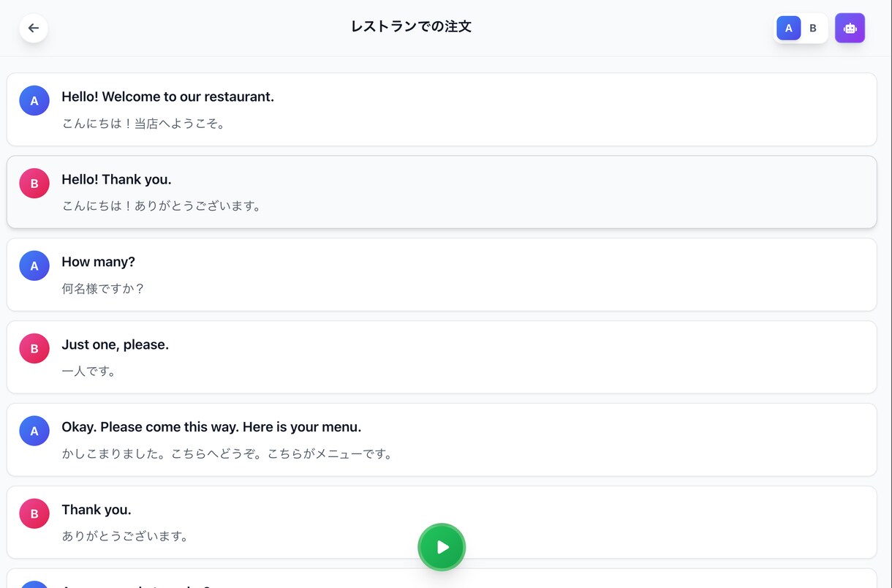Click the translation "こんにちは！ありがとうございます。"

(164, 206)
